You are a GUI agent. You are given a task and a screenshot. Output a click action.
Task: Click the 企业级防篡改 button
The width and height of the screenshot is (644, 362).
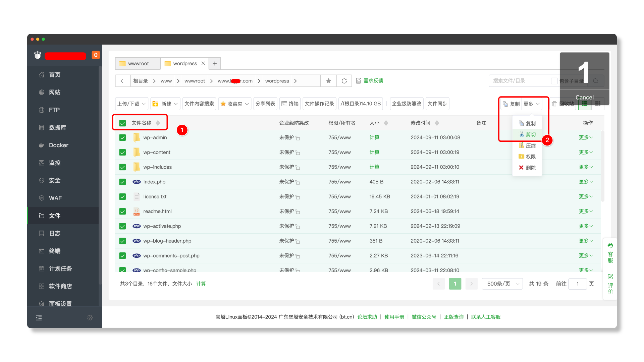[x=407, y=104]
